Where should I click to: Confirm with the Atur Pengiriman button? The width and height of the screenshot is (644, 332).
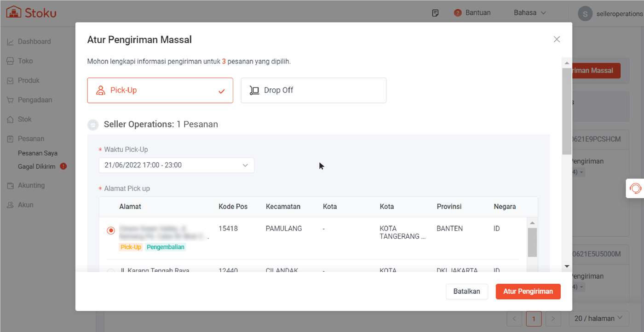tap(528, 291)
